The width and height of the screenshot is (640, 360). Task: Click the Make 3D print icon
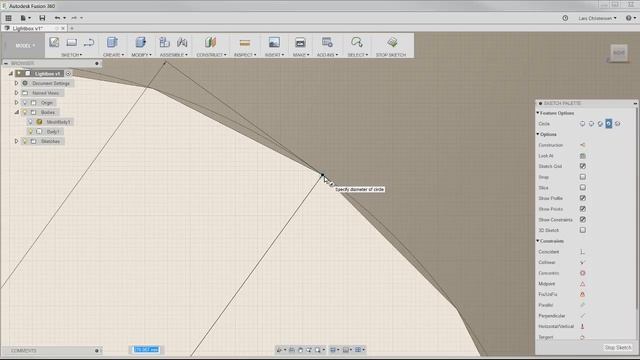300,42
